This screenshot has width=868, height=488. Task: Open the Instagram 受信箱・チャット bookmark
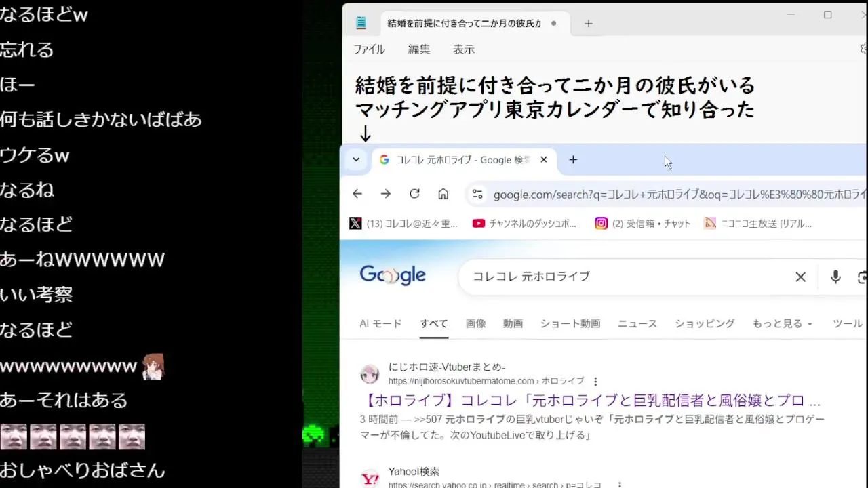point(643,223)
